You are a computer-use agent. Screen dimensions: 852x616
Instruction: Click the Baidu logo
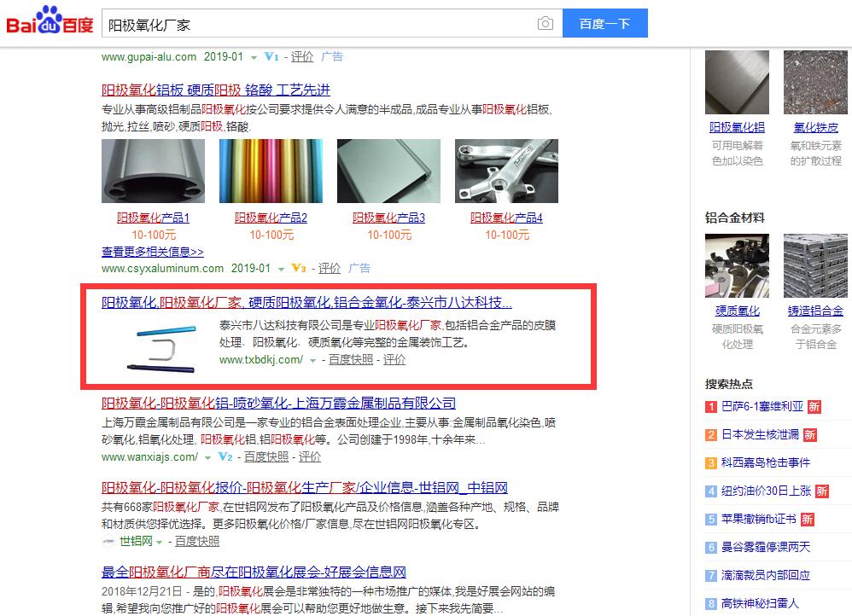coord(50,20)
